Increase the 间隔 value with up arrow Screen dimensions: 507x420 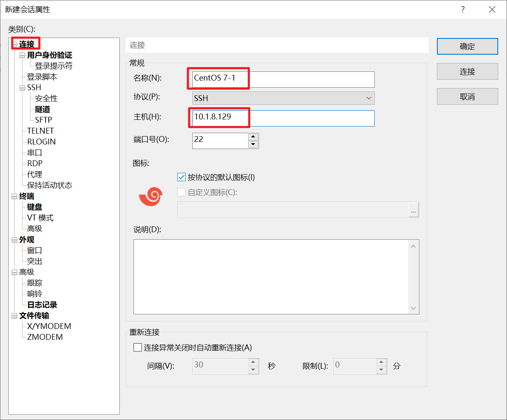tap(253, 362)
